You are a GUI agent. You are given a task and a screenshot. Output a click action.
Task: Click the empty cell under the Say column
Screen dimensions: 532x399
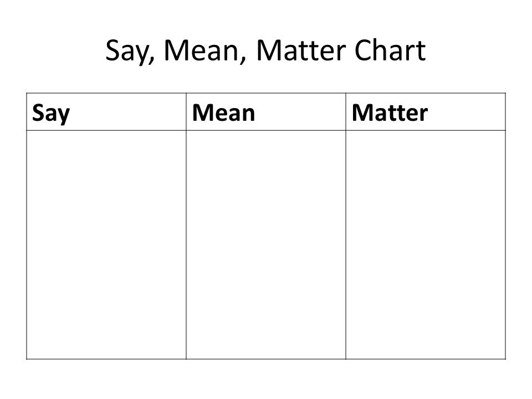(x=106, y=244)
